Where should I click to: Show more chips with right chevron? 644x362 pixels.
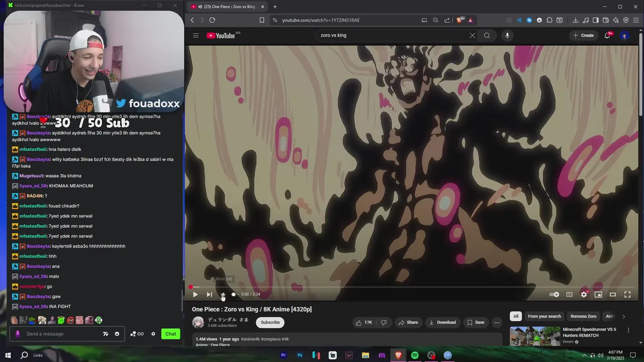coord(624,316)
